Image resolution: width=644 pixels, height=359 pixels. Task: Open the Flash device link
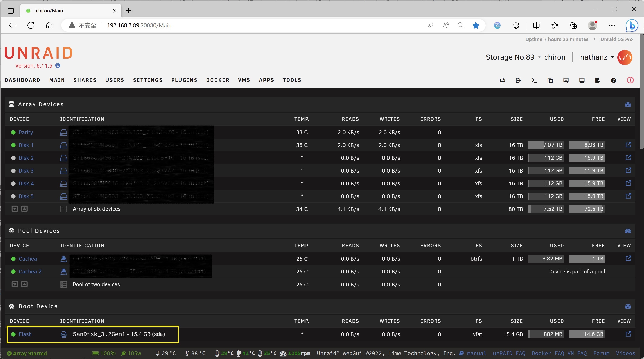tap(25, 334)
